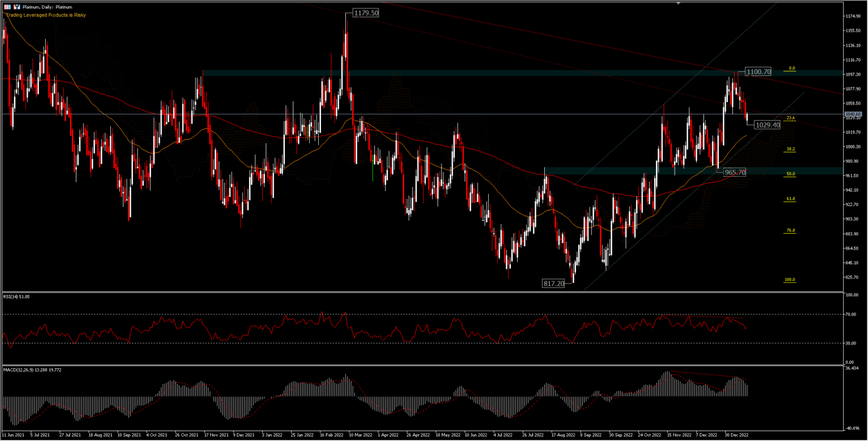Click the One Click Trading chart icon

(x=16, y=7)
